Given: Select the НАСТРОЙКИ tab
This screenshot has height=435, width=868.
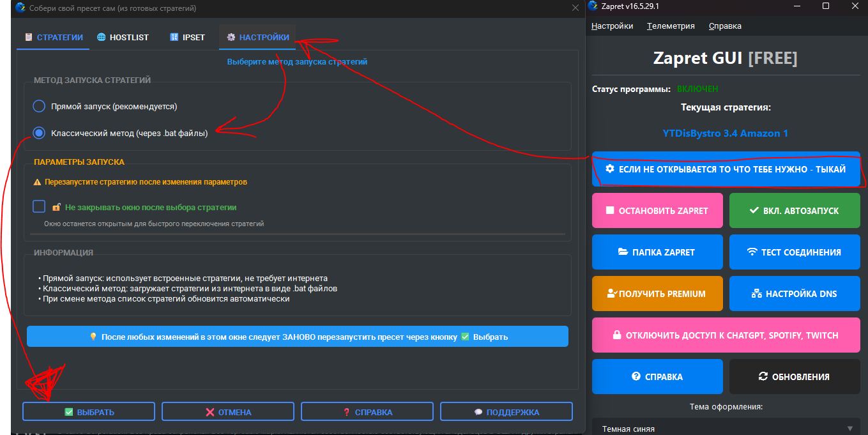Looking at the screenshot, I should tap(257, 38).
